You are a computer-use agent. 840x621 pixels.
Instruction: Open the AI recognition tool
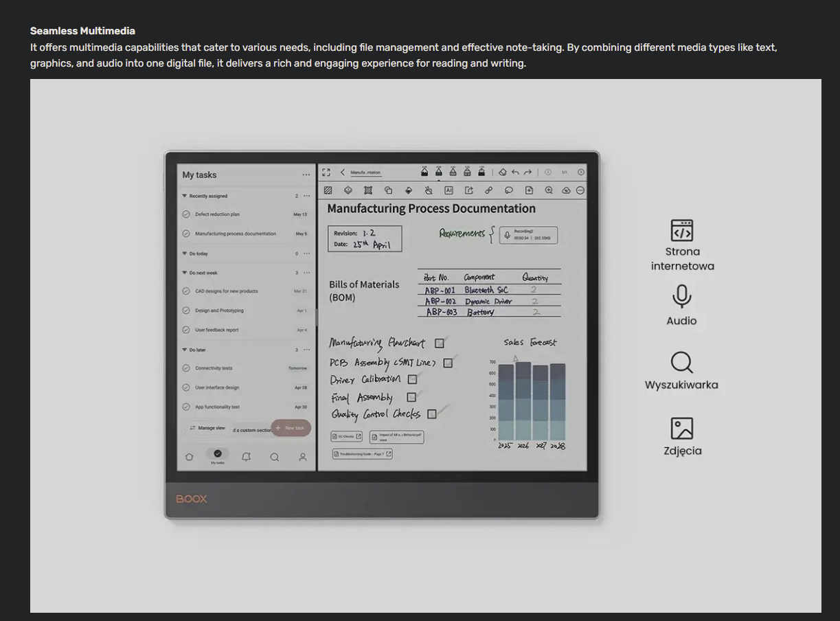click(x=449, y=190)
